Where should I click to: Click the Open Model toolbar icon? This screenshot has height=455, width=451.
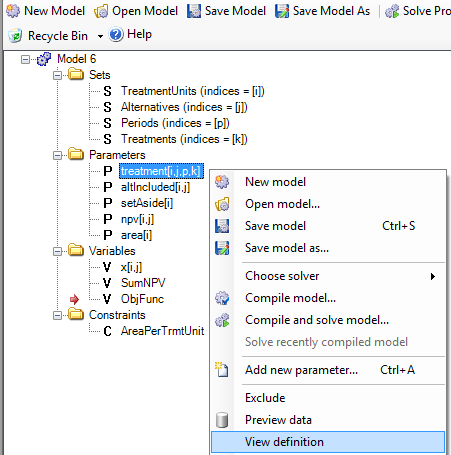point(101,11)
